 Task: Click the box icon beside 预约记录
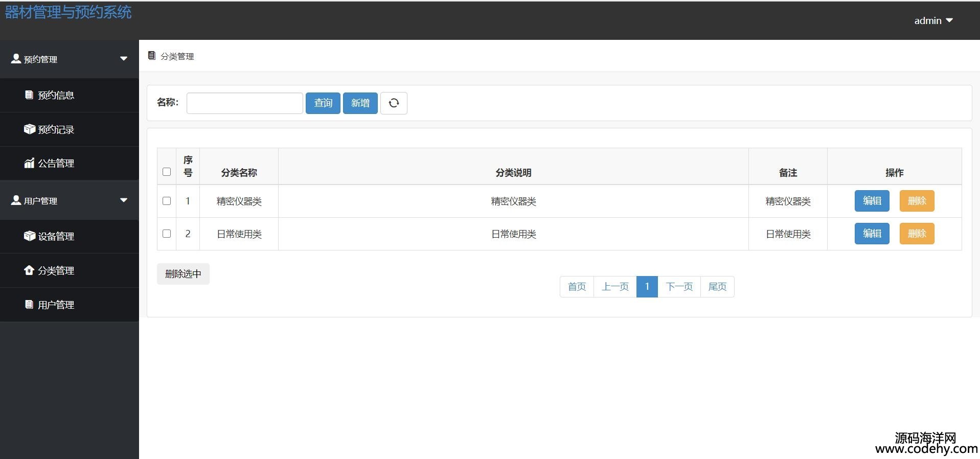click(29, 129)
